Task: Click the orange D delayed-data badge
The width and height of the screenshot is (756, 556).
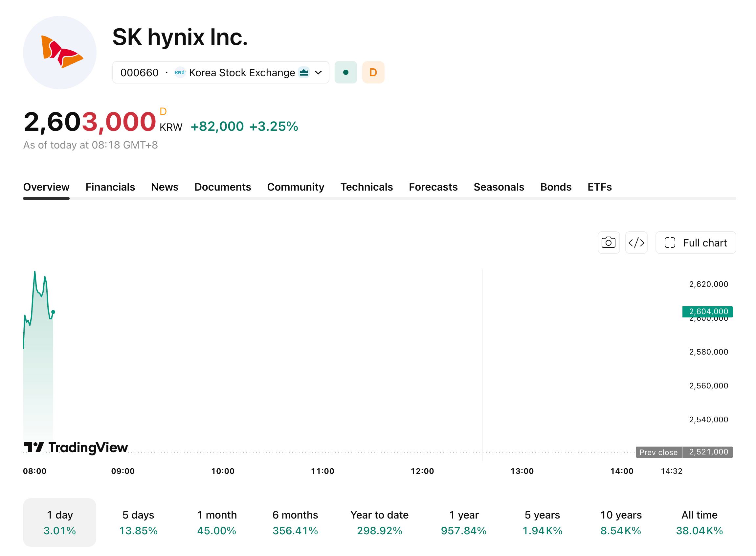Action: click(x=373, y=72)
